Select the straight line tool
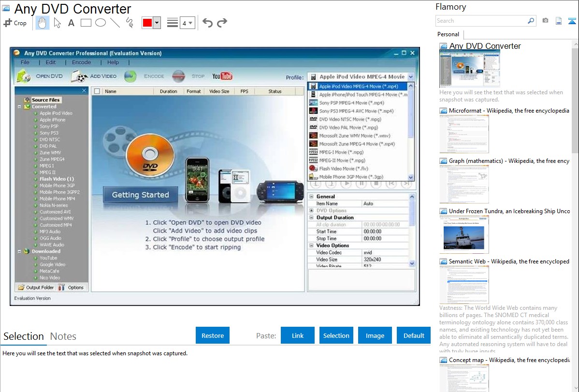The height and width of the screenshot is (392, 579). (x=115, y=23)
